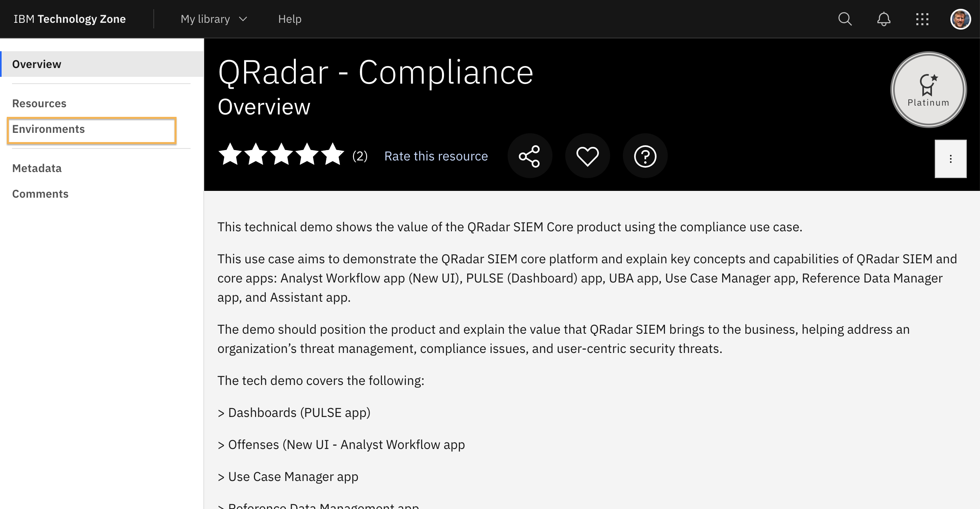
Task: Open the notifications bell
Action: [x=884, y=19]
